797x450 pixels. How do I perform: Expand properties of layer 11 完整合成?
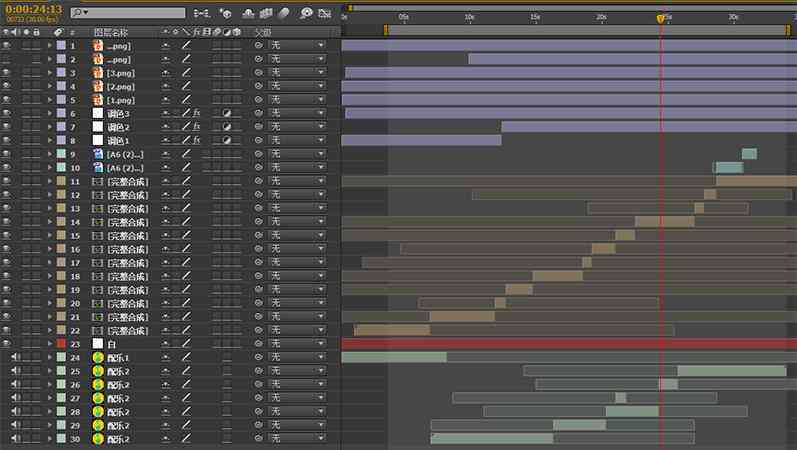(50, 181)
